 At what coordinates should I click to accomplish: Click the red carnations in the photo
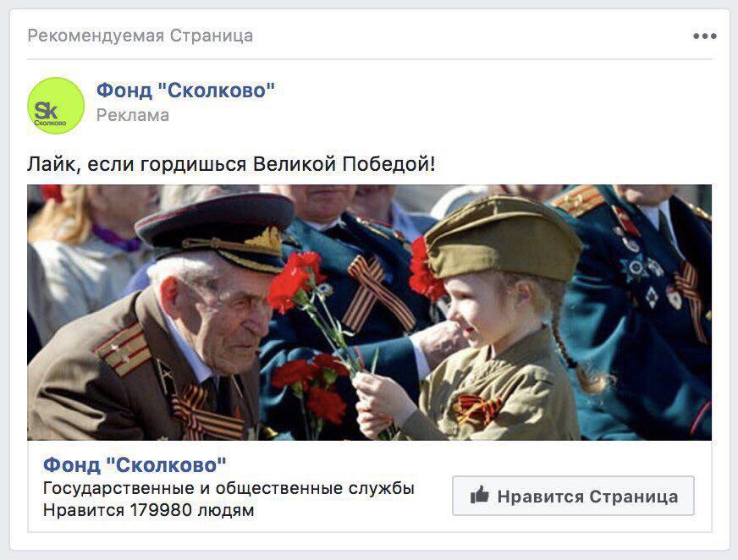(295, 283)
